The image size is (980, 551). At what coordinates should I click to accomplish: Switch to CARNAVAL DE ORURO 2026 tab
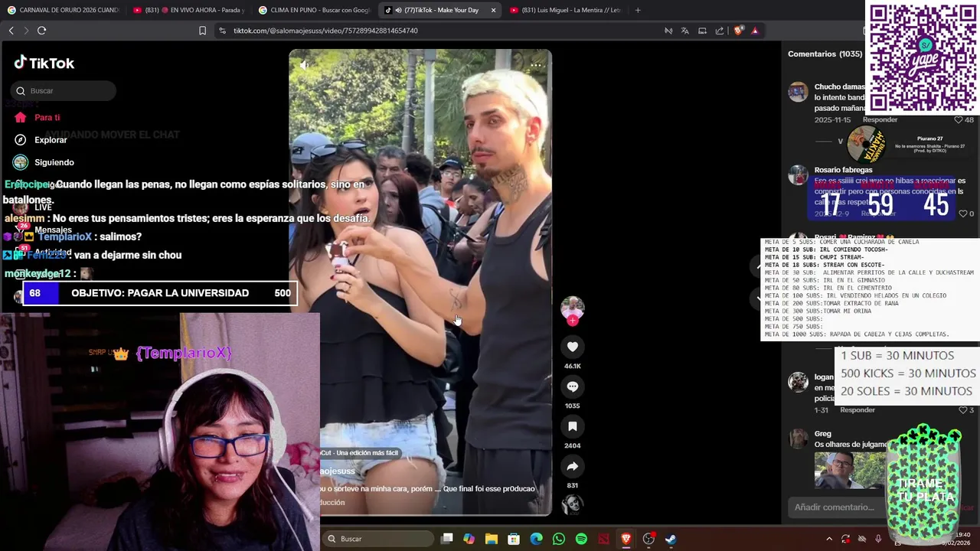pyautogui.click(x=63, y=10)
